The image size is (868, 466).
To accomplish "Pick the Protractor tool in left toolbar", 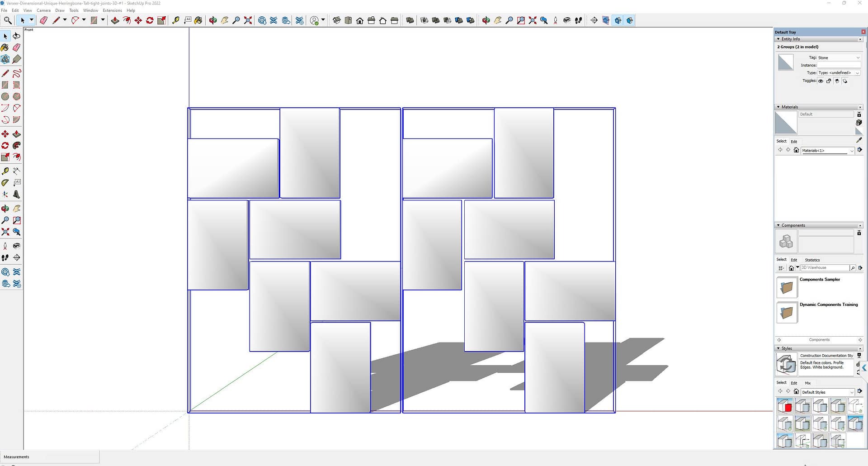I will tap(5, 183).
